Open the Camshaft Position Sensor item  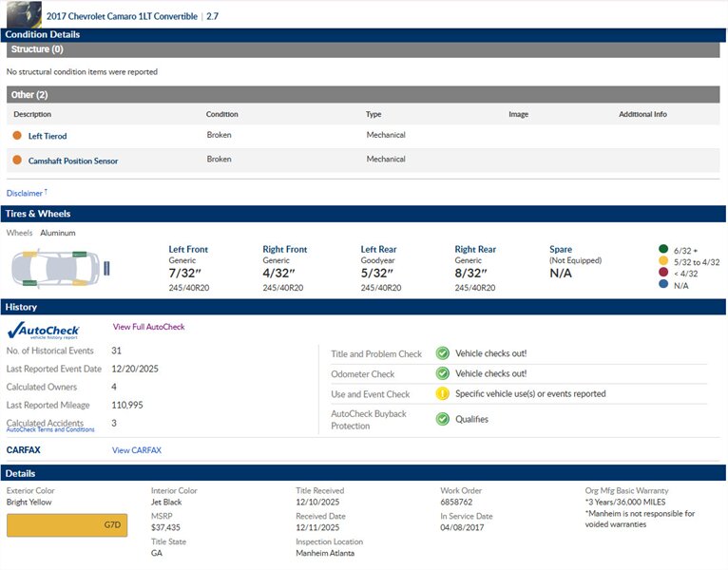point(73,161)
